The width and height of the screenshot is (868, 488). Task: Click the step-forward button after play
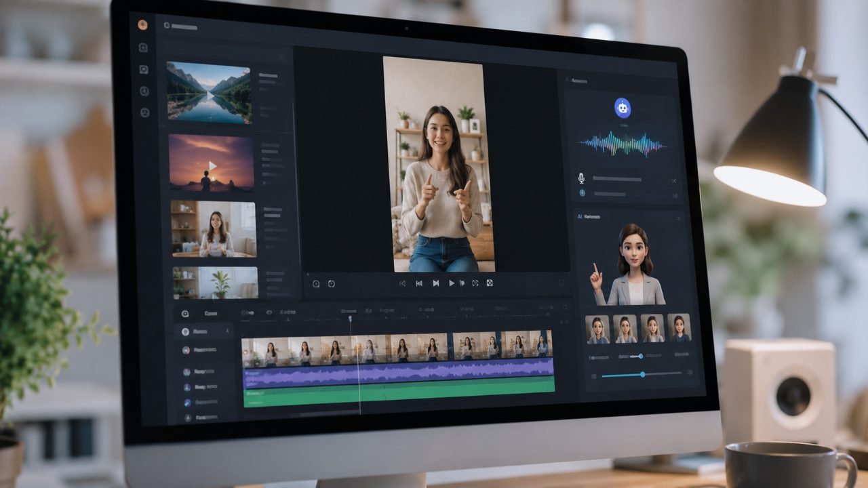[462, 283]
